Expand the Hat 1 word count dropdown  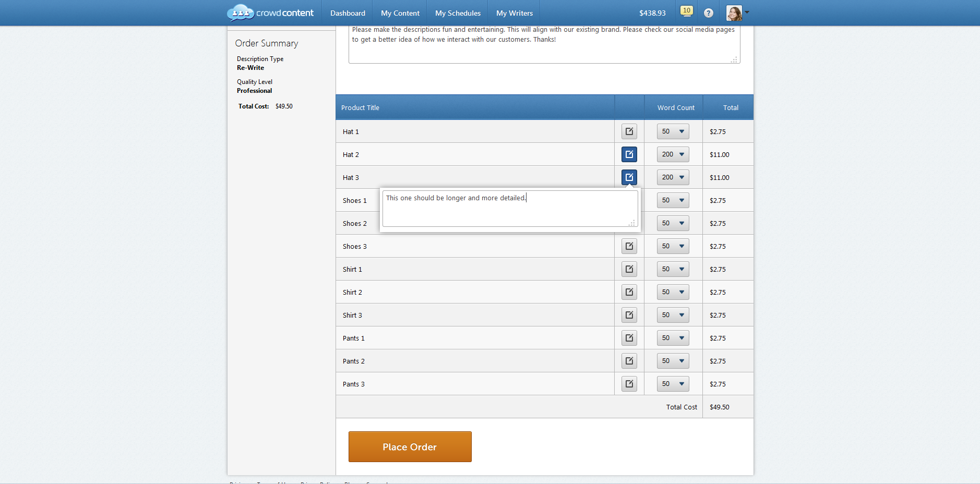pyautogui.click(x=673, y=131)
